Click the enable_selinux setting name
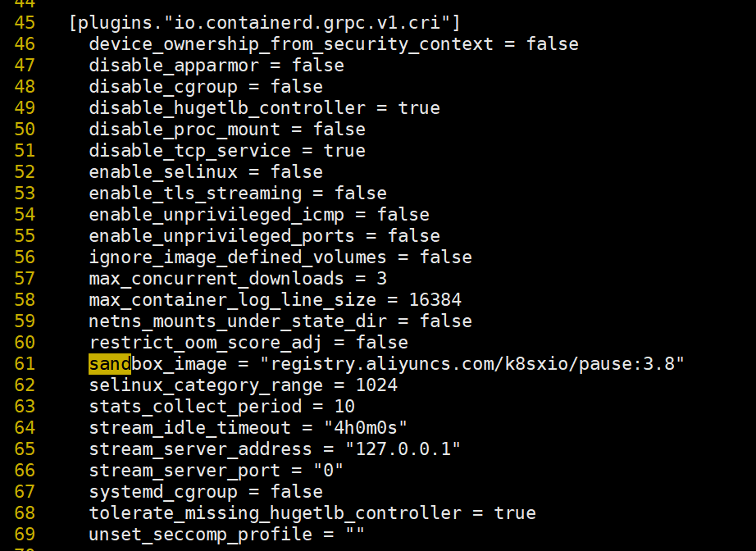This screenshot has width=756, height=551. tap(163, 172)
